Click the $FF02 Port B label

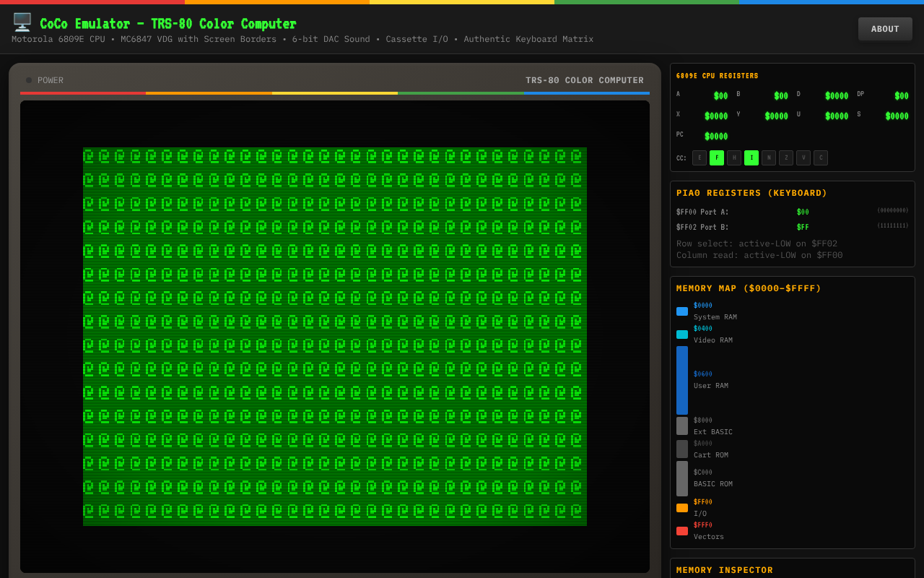[702, 228]
